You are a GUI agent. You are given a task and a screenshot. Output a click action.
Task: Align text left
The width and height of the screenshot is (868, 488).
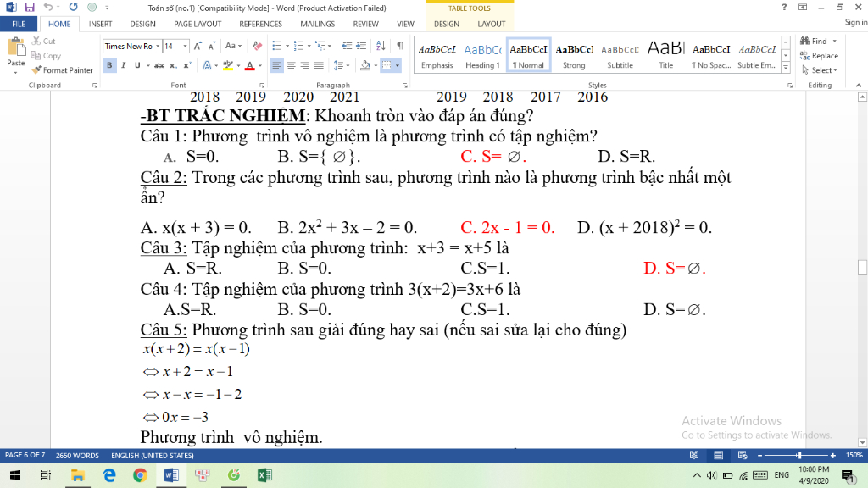click(x=276, y=65)
